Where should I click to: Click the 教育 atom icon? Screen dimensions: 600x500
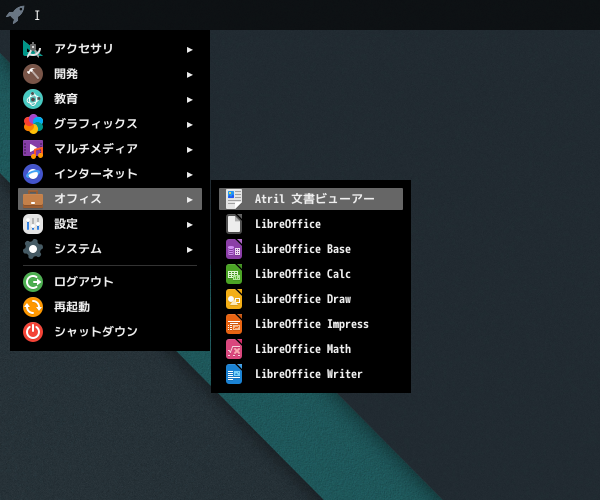click(33, 99)
